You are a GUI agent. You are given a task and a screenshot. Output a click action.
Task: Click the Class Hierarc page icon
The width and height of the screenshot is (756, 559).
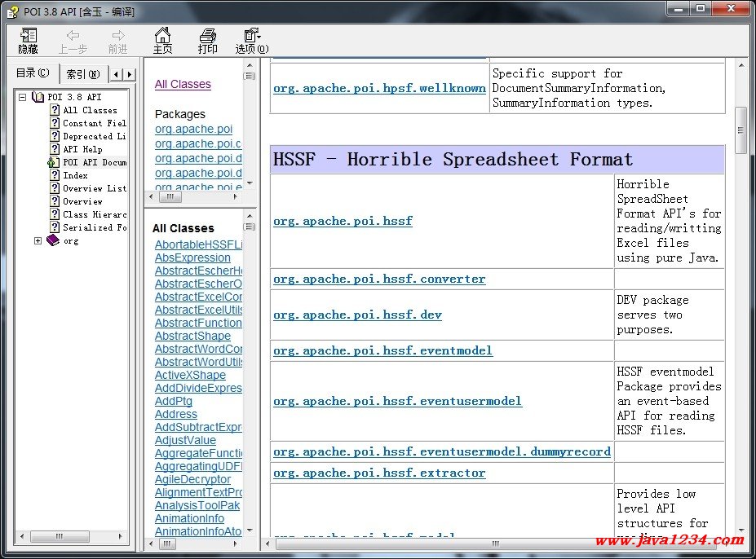55,214
